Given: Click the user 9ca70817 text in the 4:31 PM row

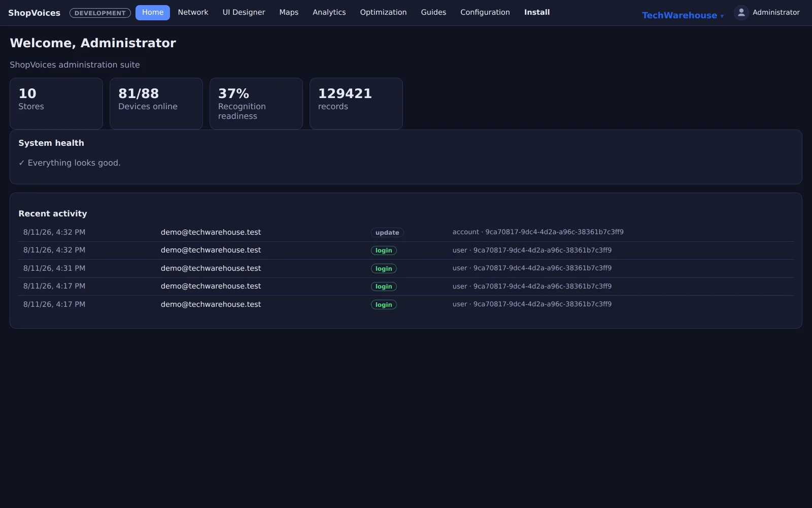Looking at the screenshot, I should [532, 268].
